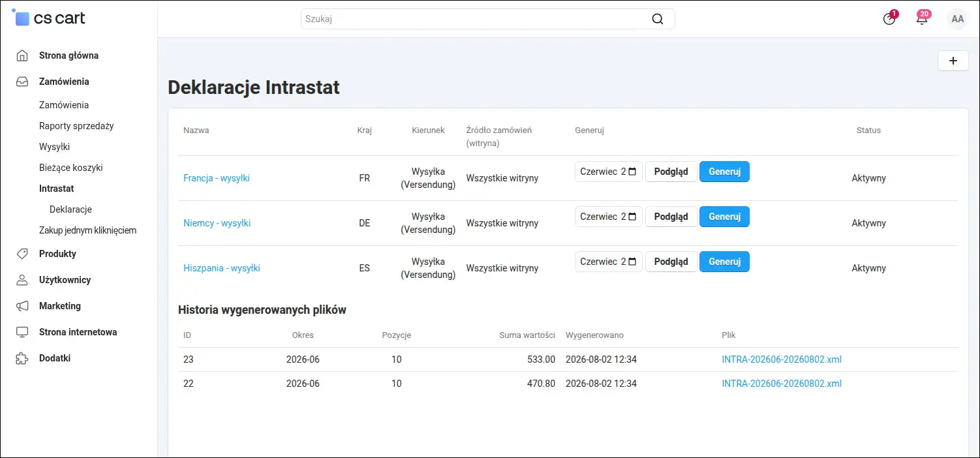Viewport: 980px width, 458px height.
Task: Click the puzzle icon beside Dodatki
Action: point(22,358)
